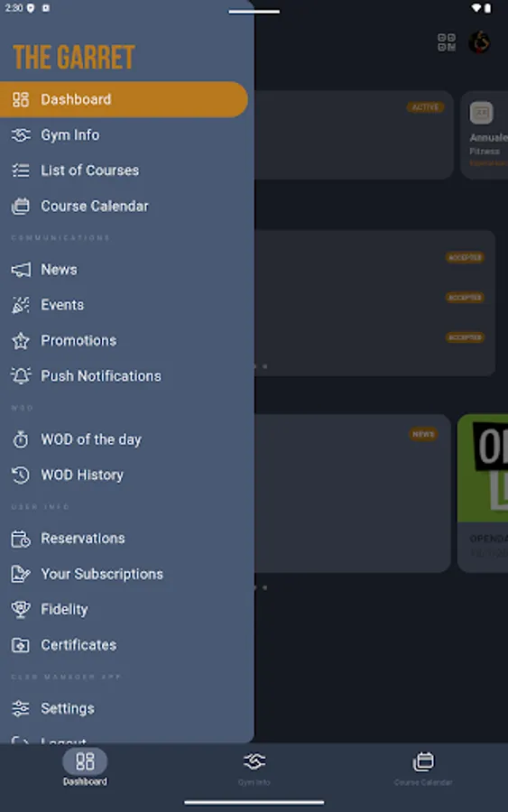Tap the NEWS badge on news card
508x812 pixels.
click(423, 434)
